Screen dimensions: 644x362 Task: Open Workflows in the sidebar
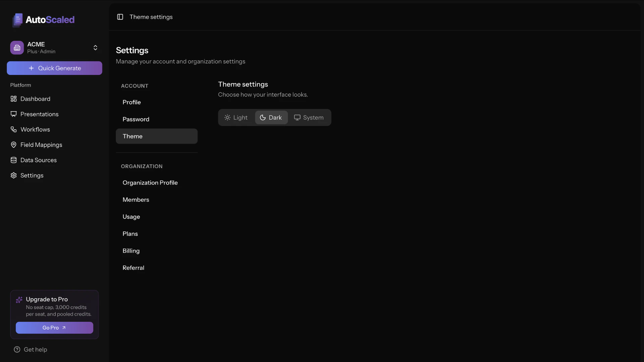(35, 129)
